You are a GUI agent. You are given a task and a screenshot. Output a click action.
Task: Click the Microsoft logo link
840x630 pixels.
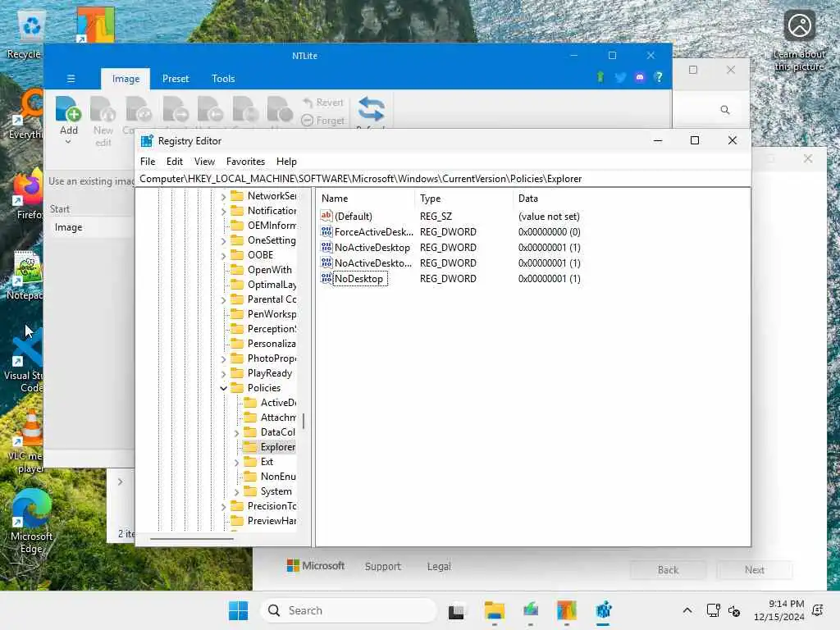(x=316, y=566)
